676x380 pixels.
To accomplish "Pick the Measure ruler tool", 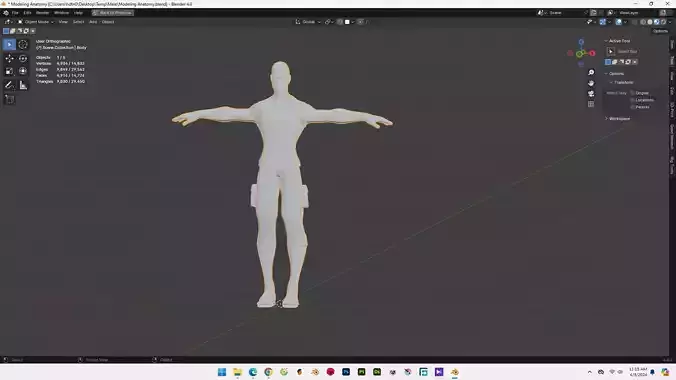I will tap(23, 85).
